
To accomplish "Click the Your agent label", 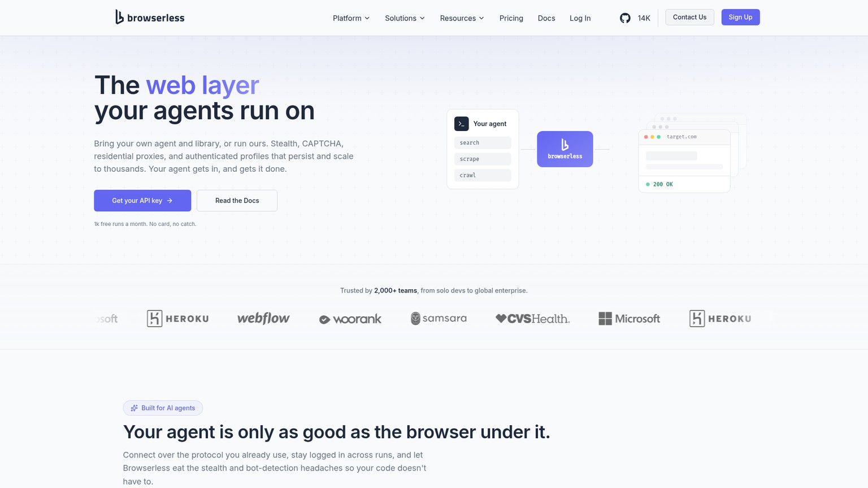I will coord(490,124).
